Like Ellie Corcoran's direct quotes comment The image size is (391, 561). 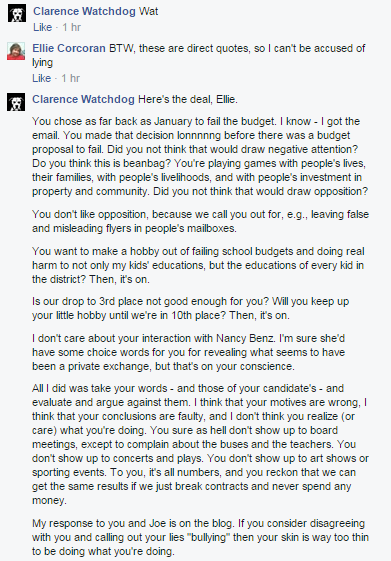[x=41, y=78]
